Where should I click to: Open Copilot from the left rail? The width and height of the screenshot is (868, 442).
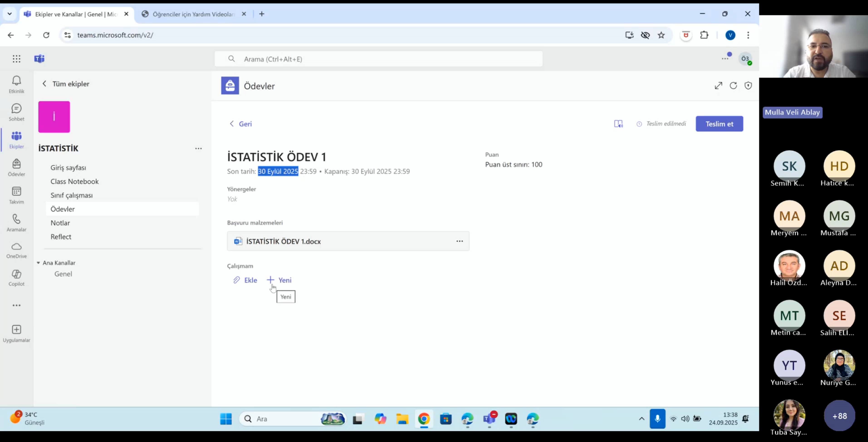[x=16, y=277]
